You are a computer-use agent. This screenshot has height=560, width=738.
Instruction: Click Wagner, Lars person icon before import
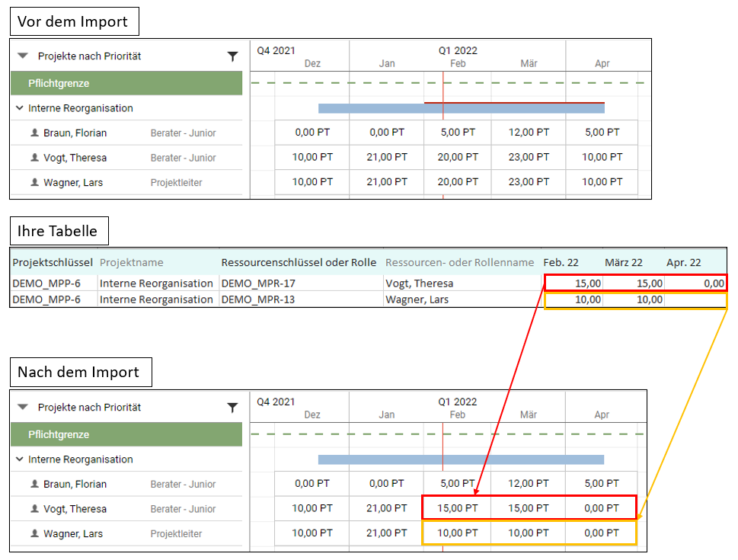[x=34, y=182]
